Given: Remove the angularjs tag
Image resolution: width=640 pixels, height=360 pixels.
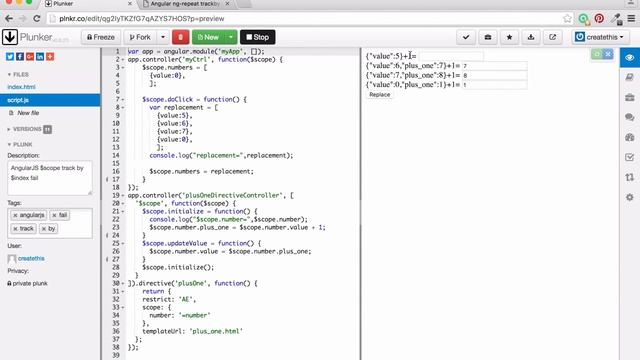Looking at the screenshot, I should (x=15, y=215).
